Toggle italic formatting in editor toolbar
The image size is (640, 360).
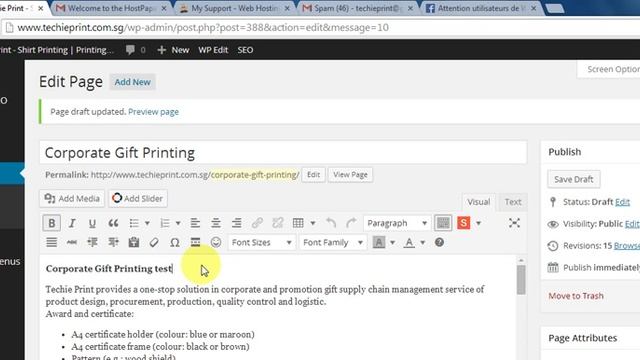coord(72,223)
